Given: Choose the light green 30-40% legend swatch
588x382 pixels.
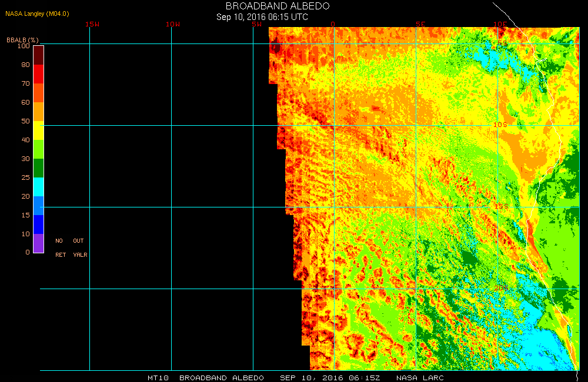Looking at the screenshot, I should click(39, 149).
